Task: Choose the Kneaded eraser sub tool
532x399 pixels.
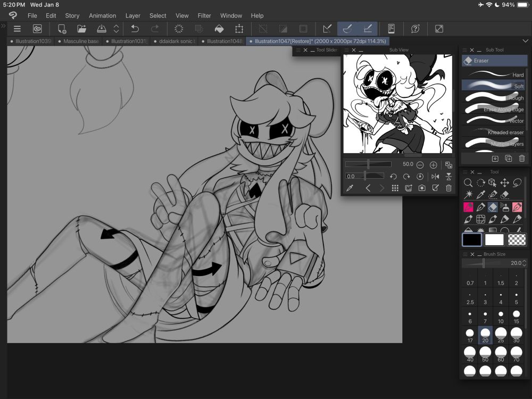Action: pos(493,132)
